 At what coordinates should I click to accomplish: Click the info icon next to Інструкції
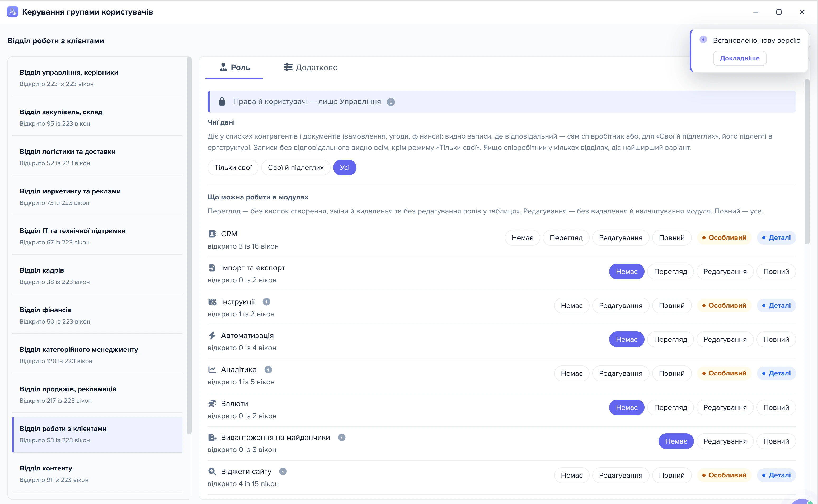(266, 302)
